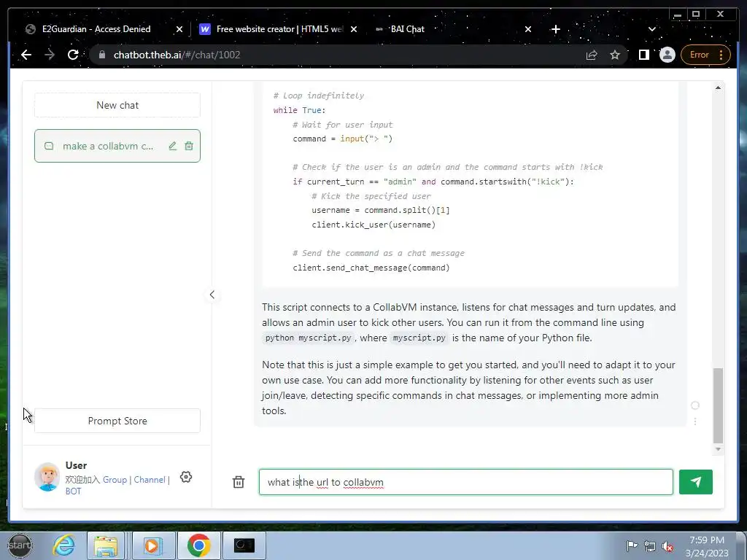Click the 'python myscript.py' inline code
747x560 pixels.
pyautogui.click(x=309, y=338)
